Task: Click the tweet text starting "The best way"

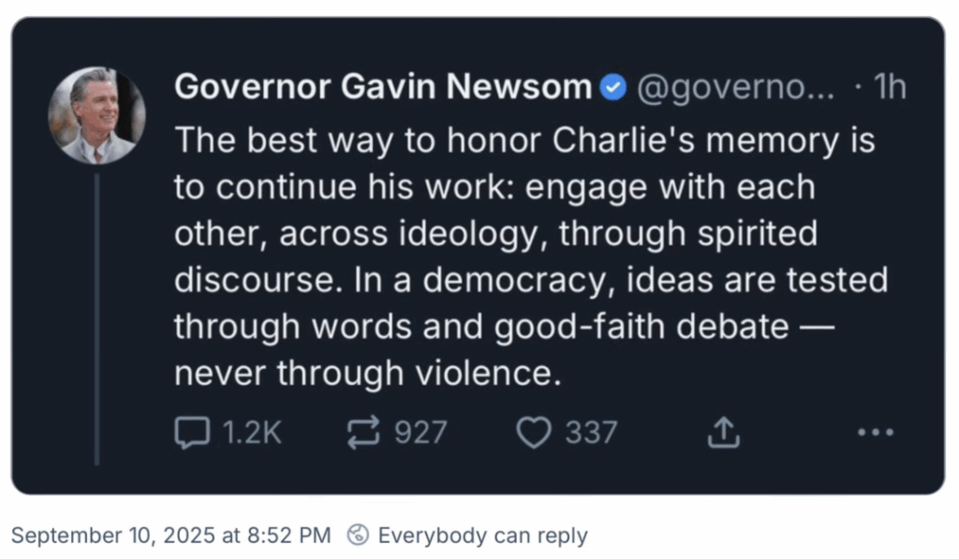Action: 524,140
